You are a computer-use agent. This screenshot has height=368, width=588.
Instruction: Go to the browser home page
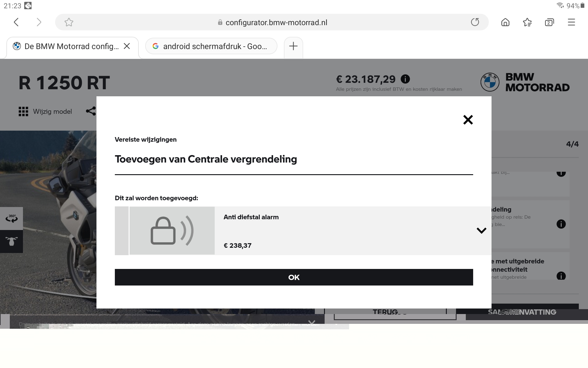505,22
